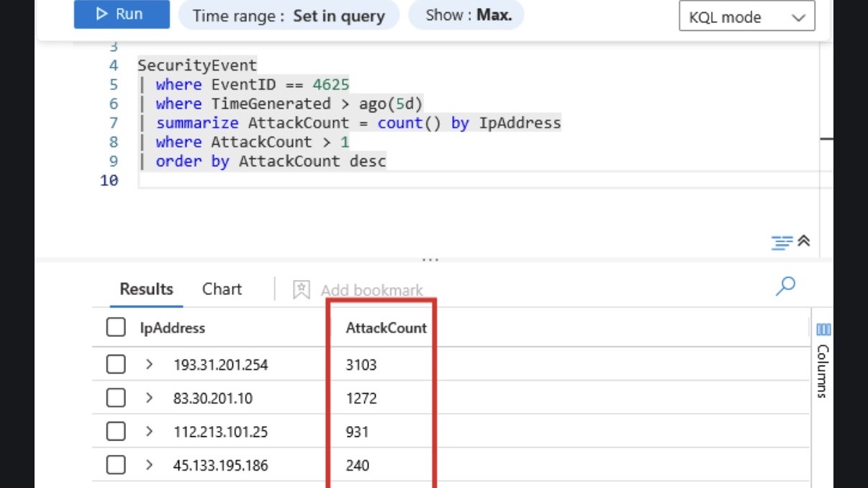Image resolution: width=868 pixels, height=488 pixels.
Task: Click the IP address 193.31.201.254
Action: coord(221,365)
